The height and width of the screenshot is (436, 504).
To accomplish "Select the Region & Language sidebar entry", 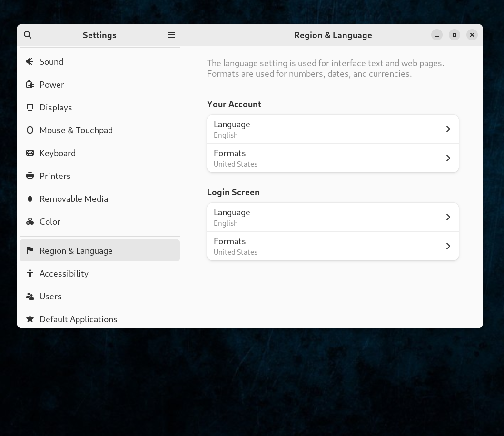I will coord(99,250).
